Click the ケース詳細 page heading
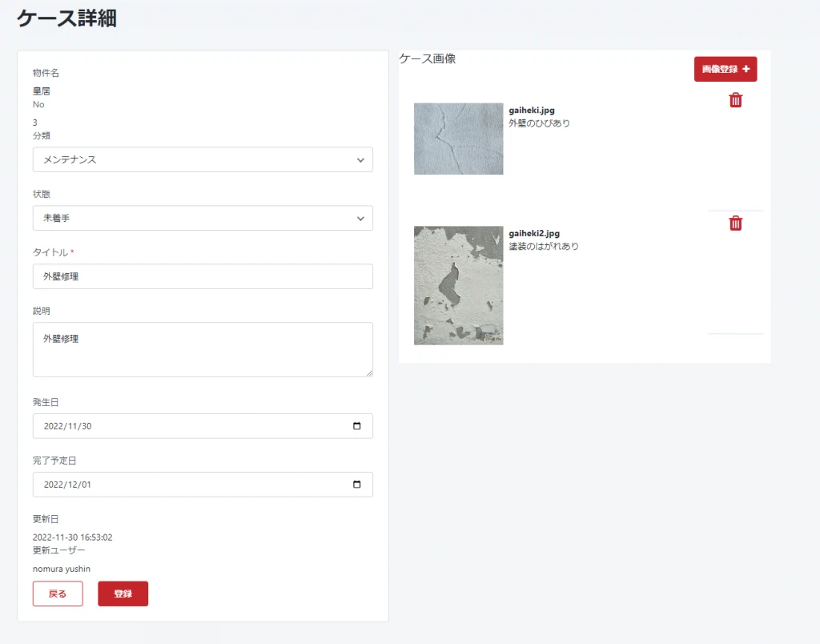820x644 pixels. tap(67, 18)
